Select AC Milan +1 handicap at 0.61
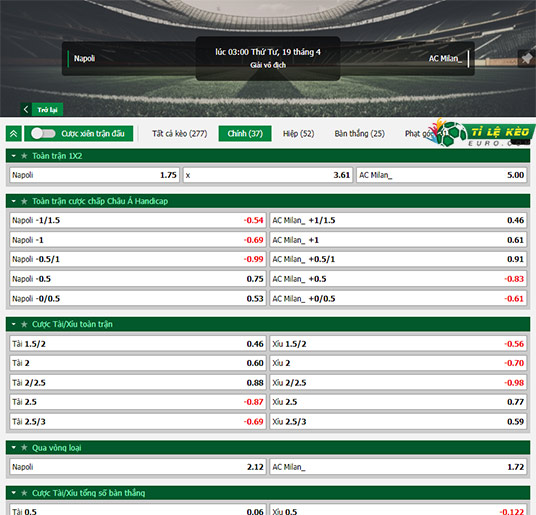The image size is (536, 515). pos(398,240)
